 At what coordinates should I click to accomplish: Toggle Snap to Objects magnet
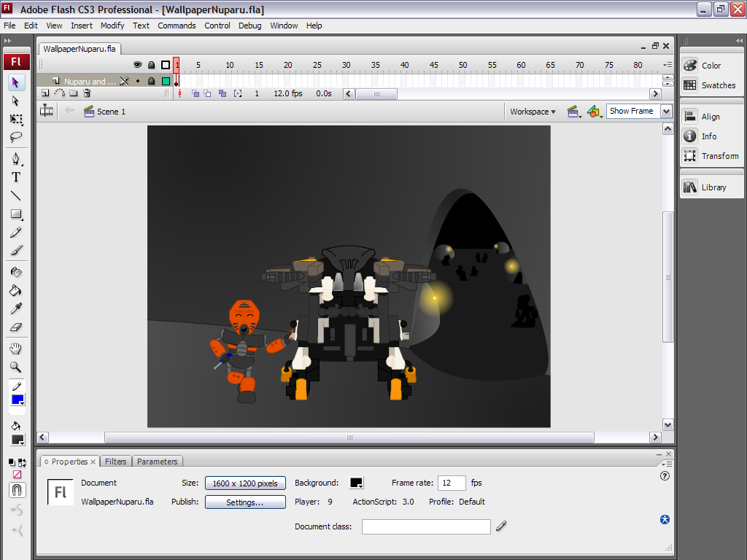tap(16, 489)
